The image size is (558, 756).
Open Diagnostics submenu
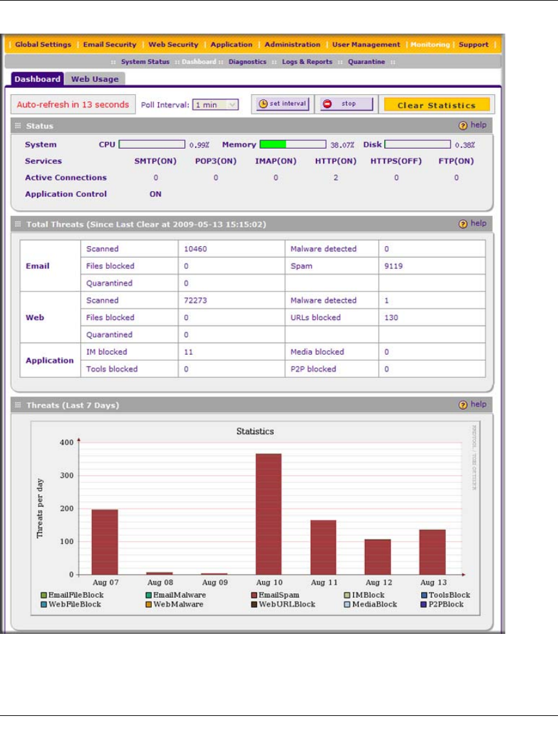(x=247, y=62)
